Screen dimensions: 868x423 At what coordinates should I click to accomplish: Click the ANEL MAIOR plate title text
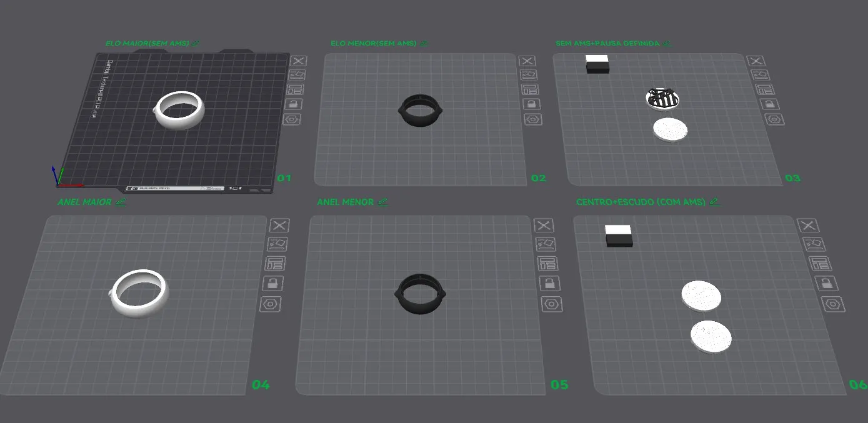pos(84,202)
